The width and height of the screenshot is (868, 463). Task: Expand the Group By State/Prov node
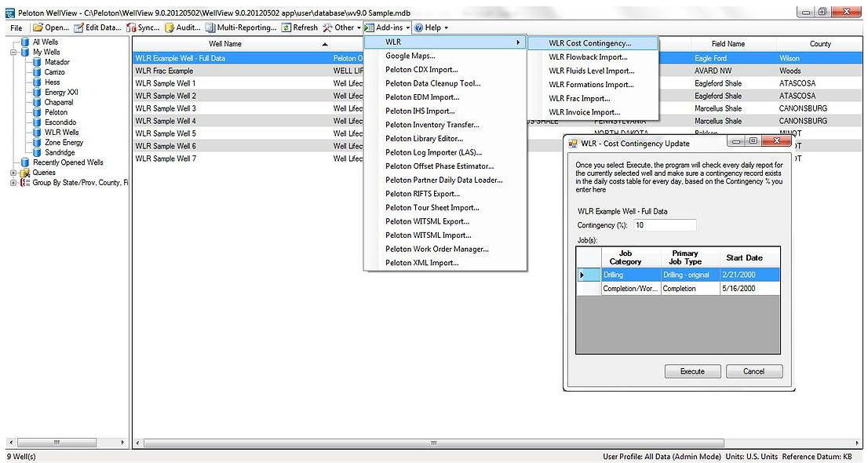pos(14,183)
